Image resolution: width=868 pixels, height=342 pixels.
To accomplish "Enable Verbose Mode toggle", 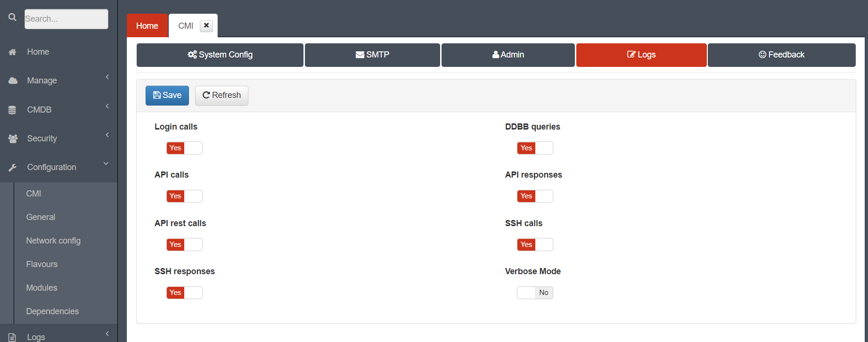I will click(535, 293).
